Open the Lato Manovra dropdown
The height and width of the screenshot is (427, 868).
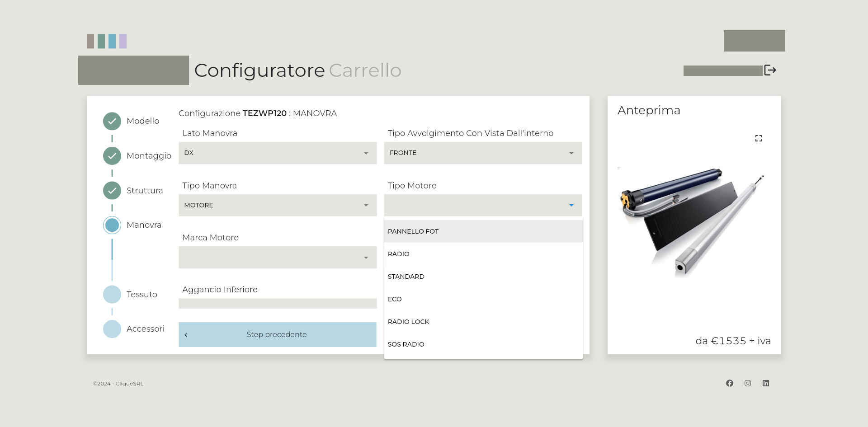click(277, 153)
